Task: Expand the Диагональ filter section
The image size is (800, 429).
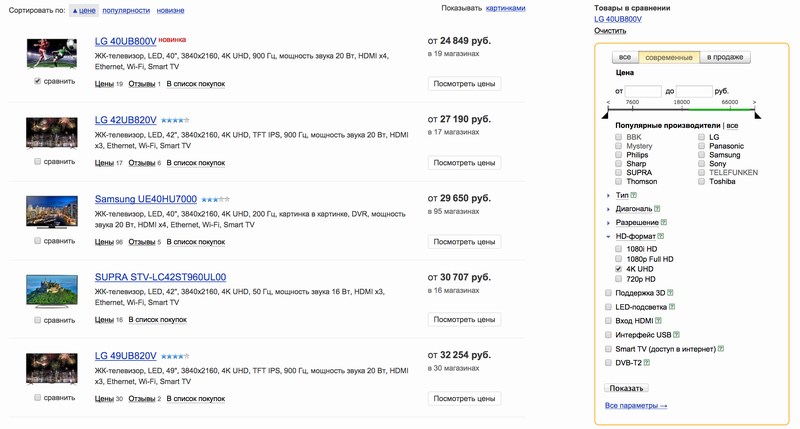Action: 634,209
